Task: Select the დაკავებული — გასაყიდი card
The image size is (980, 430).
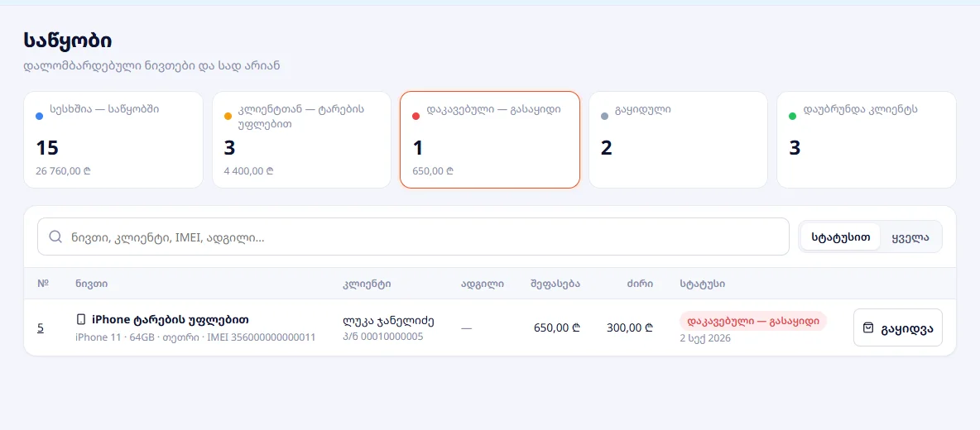Action: click(490, 140)
